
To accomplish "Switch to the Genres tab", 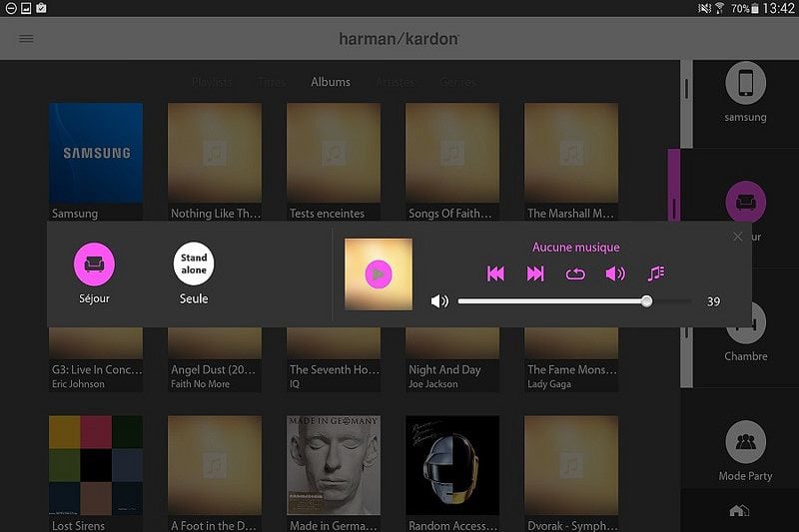I will pos(457,82).
